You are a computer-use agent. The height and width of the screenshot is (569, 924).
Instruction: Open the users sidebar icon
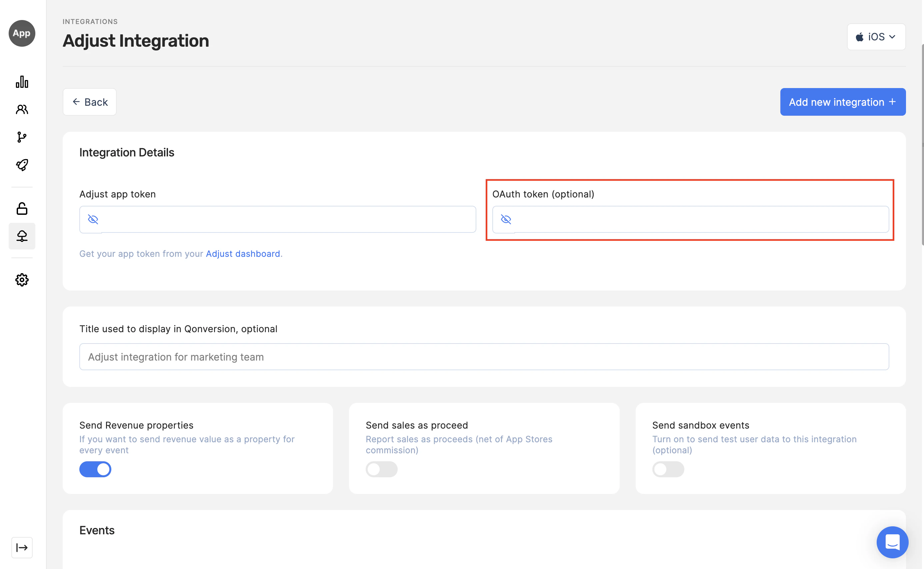point(22,109)
